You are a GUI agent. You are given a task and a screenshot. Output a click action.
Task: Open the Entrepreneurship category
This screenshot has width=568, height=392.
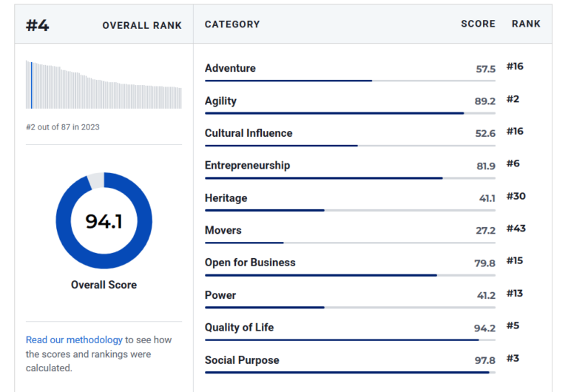pos(248,166)
